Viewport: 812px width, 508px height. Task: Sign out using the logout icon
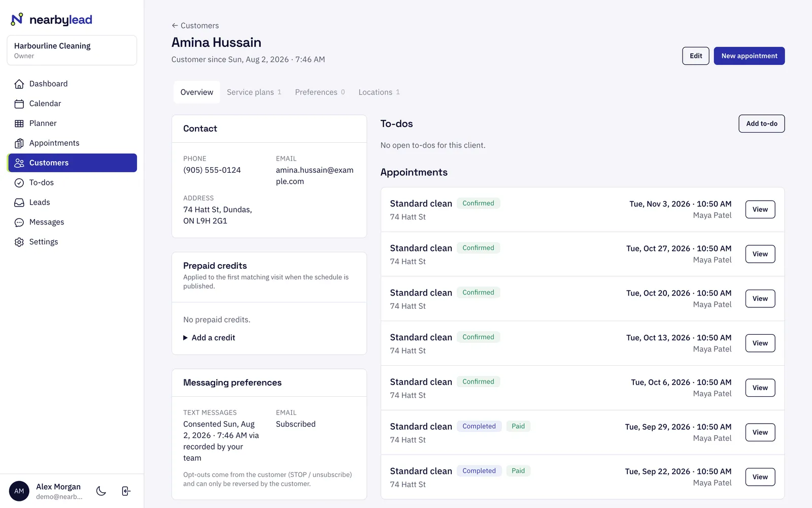126,491
